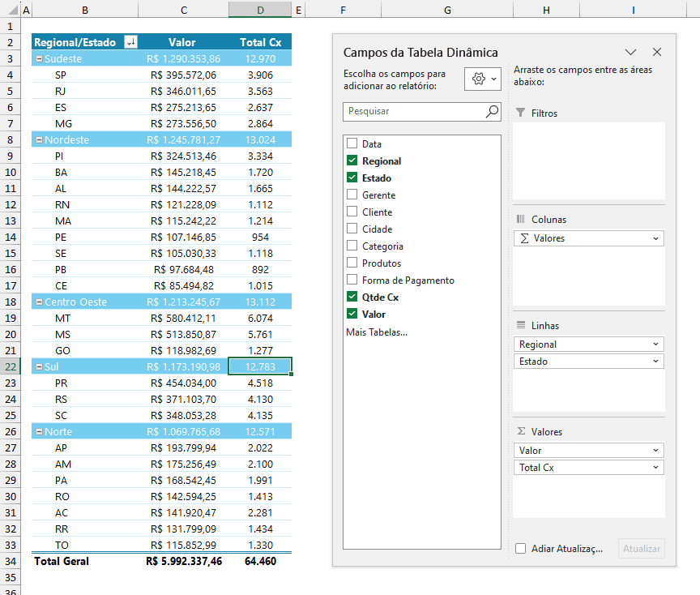Check the Produtos field checkbox
This screenshot has width=700, height=595.
tap(352, 262)
